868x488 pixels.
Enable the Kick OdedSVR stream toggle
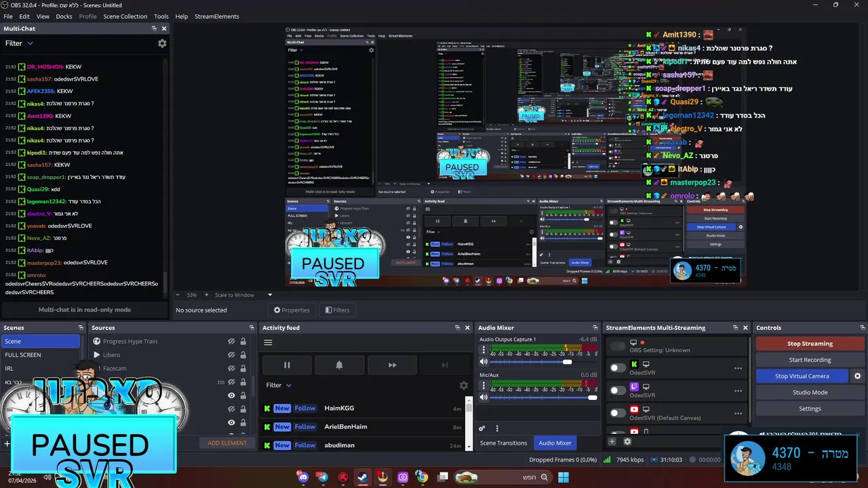point(618,368)
